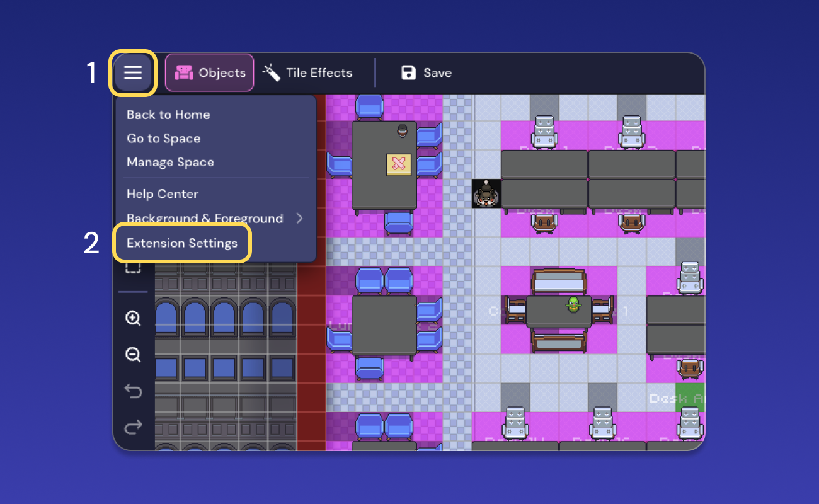The image size is (819, 504).
Task: Open Extension Settings
Action: pyautogui.click(x=182, y=243)
